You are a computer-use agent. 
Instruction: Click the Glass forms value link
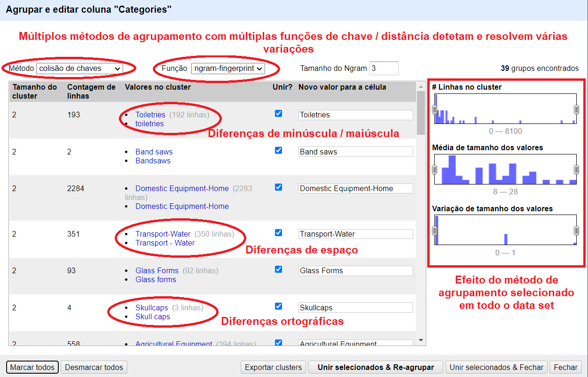(156, 279)
